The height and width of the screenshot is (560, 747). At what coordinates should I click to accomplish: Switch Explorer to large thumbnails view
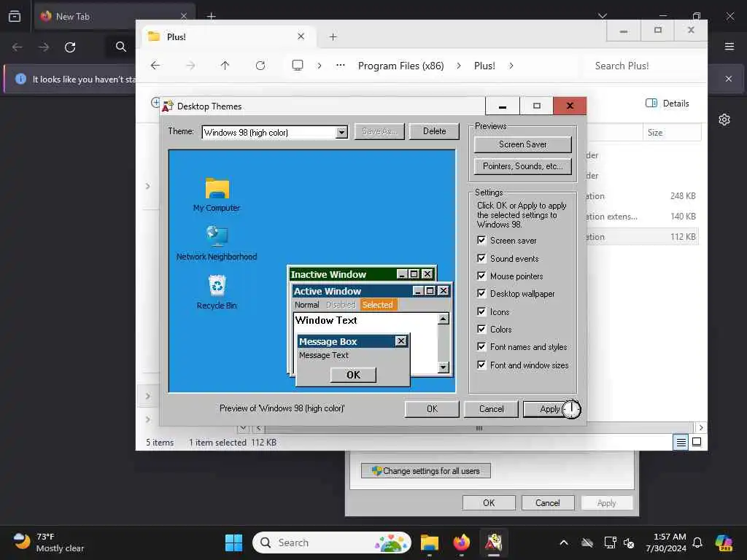point(697,443)
